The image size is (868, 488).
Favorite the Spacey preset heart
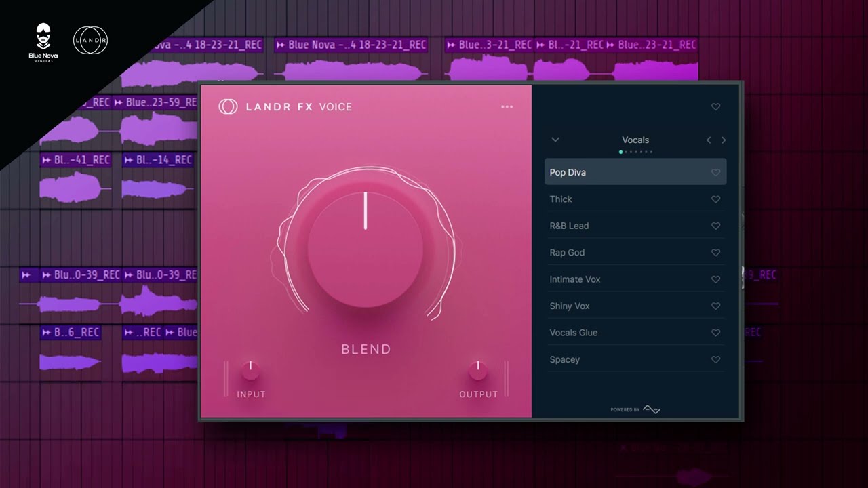(x=715, y=360)
